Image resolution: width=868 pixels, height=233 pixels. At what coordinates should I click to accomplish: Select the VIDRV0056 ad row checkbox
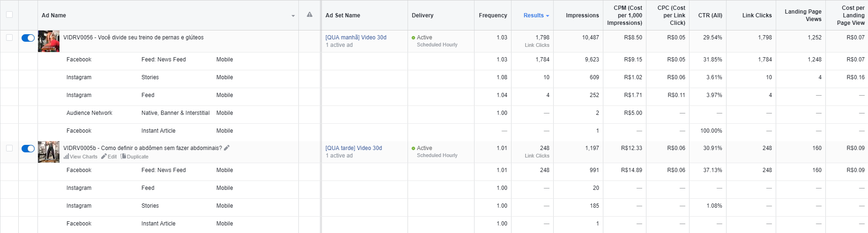[x=9, y=38]
